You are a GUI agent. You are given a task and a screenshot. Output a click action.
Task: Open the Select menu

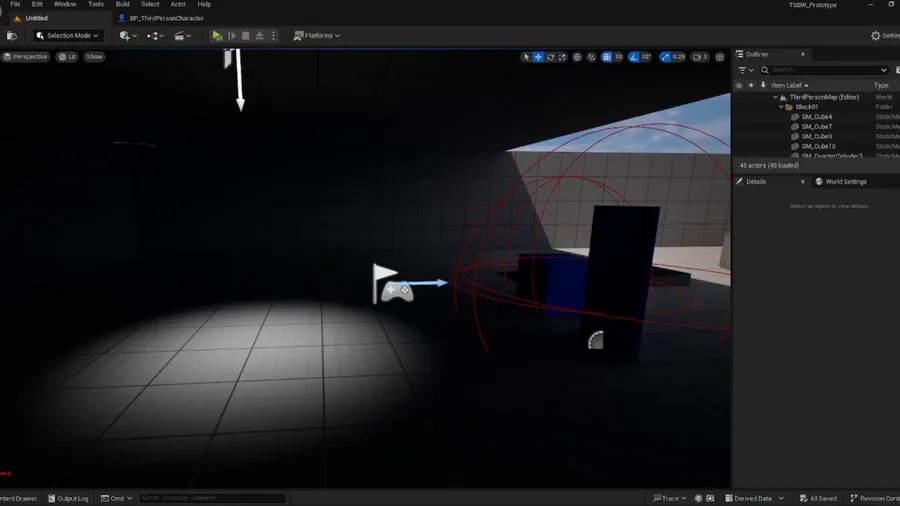point(150,4)
